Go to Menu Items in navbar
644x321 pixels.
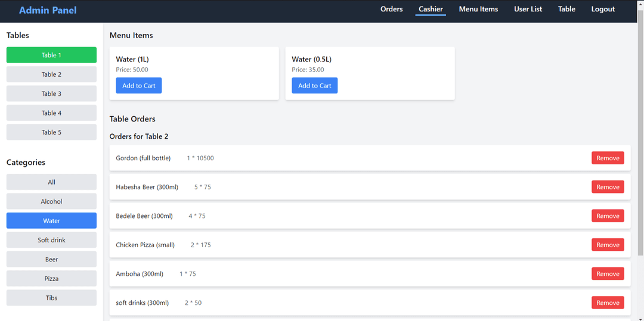[478, 9]
